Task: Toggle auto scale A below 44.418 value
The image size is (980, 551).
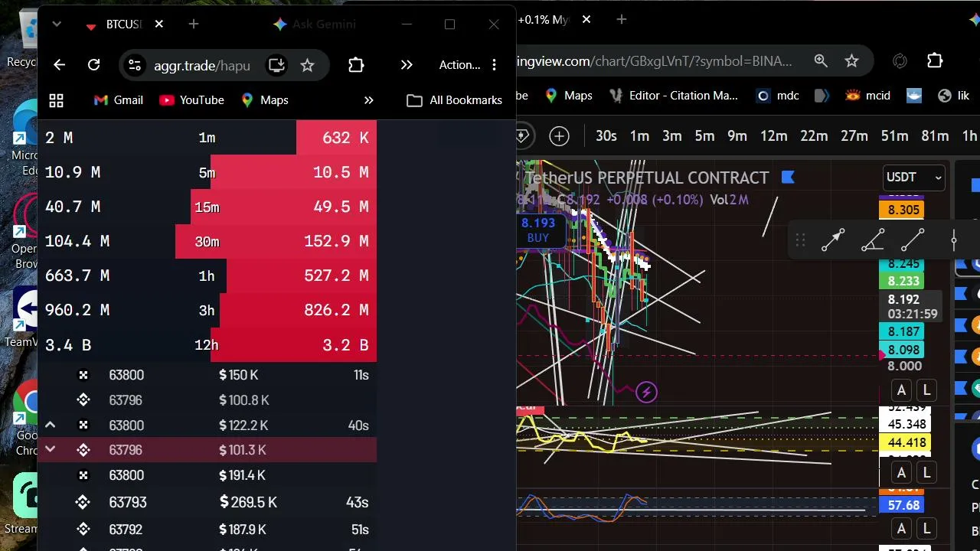Action: [901, 473]
